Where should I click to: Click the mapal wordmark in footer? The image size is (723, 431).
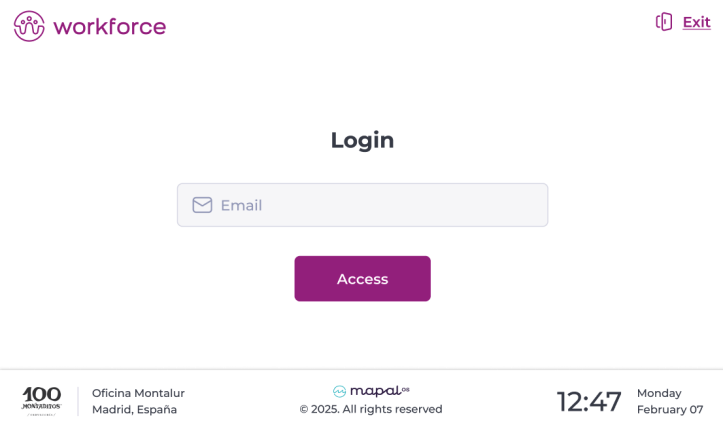click(374, 391)
